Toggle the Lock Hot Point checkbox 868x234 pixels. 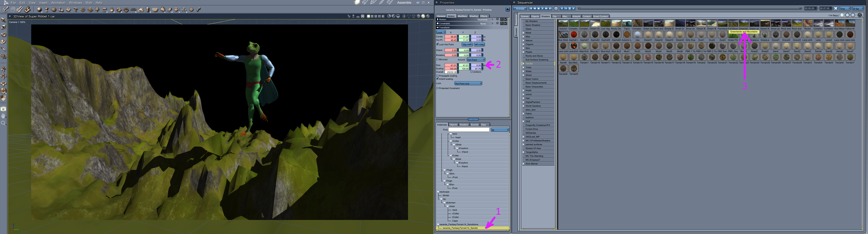click(437, 44)
